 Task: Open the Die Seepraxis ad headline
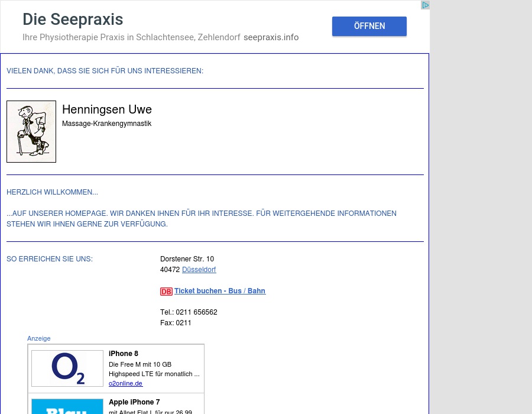point(73,20)
